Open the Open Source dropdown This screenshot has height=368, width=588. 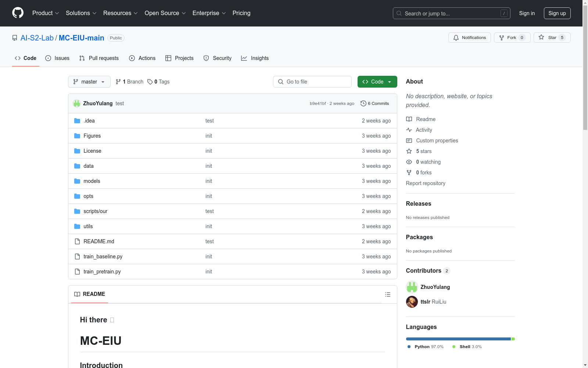click(165, 13)
